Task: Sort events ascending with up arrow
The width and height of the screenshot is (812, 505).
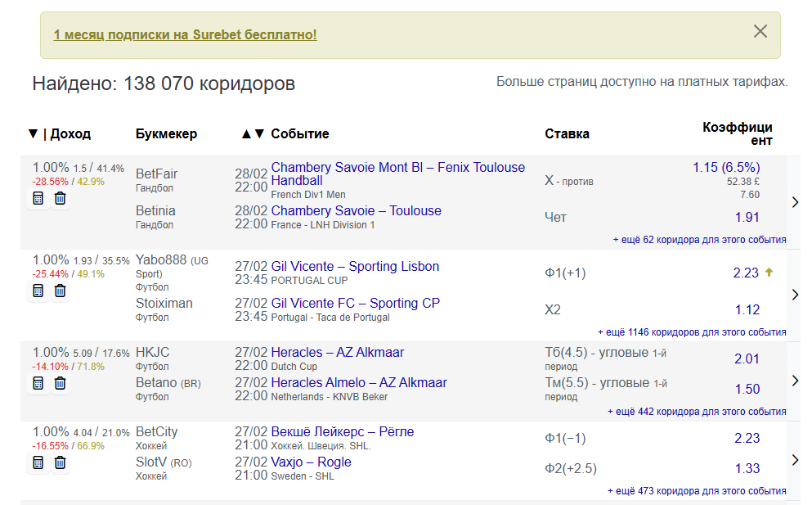Action: [x=246, y=133]
